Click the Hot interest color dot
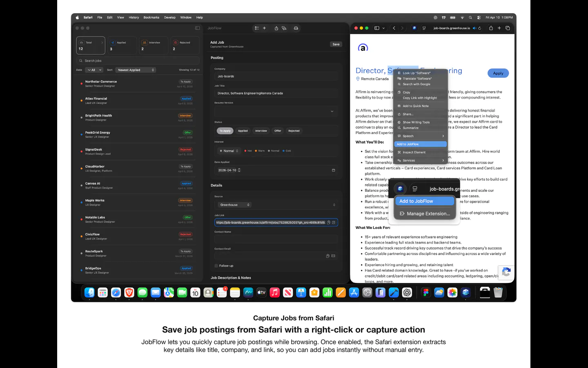The height and width of the screenshot is (368, 588). (x=245, y=151)
